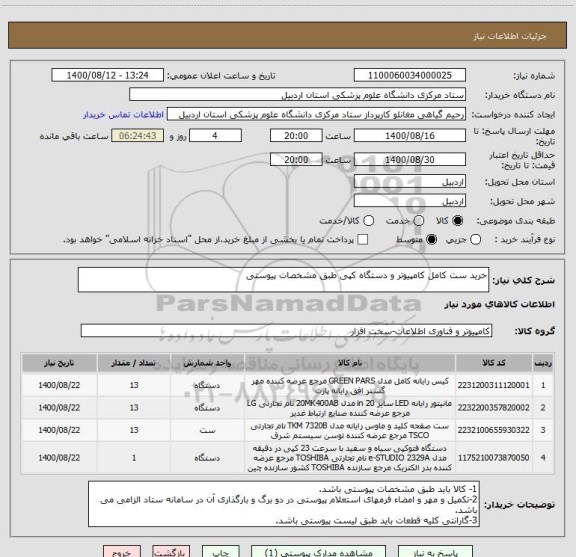576x557 pixels.
Task: Click the چاپ print button
Action: coord(220,552)
